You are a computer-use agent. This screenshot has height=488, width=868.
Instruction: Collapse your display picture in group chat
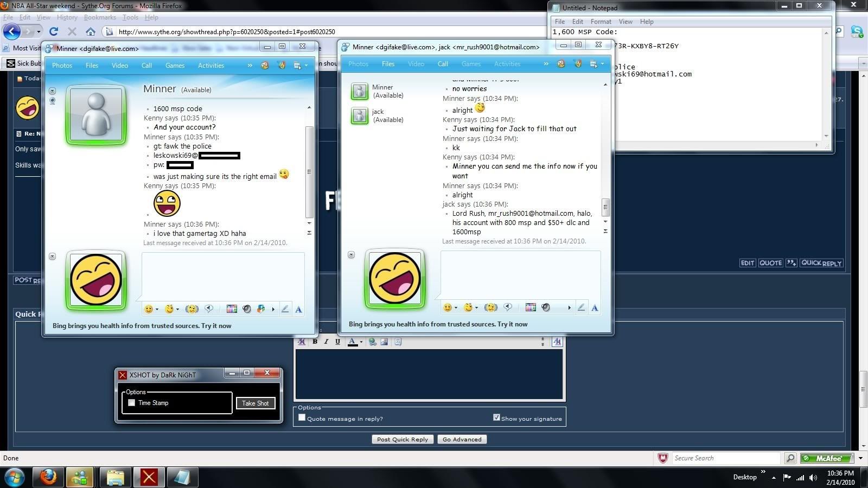pos(352,254)
